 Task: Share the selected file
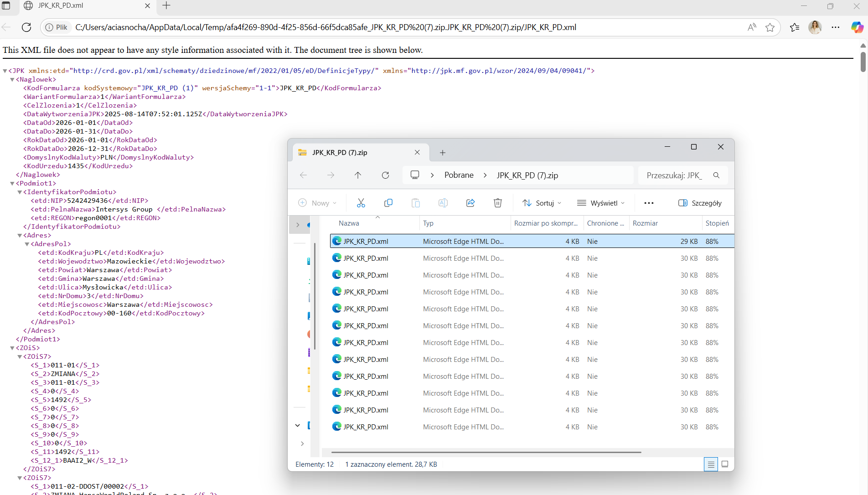pyautogui.click(x=470, y=203)
